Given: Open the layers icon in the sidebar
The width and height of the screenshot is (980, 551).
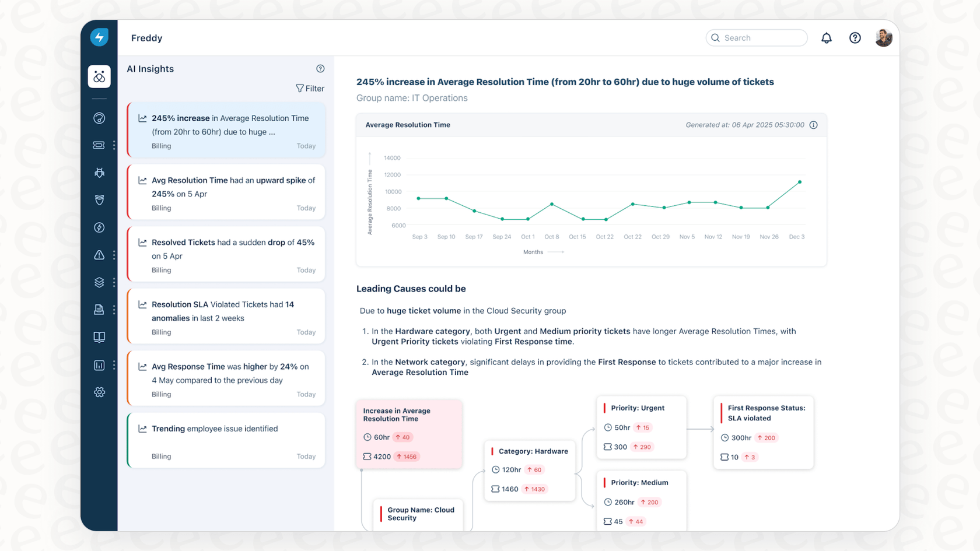Looking at the screenshot, I should 99,282.
